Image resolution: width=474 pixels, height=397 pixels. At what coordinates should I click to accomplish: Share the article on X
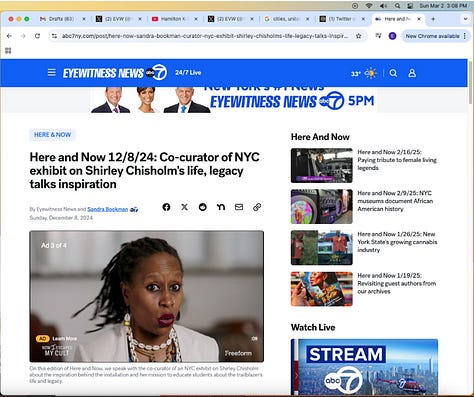184,207
